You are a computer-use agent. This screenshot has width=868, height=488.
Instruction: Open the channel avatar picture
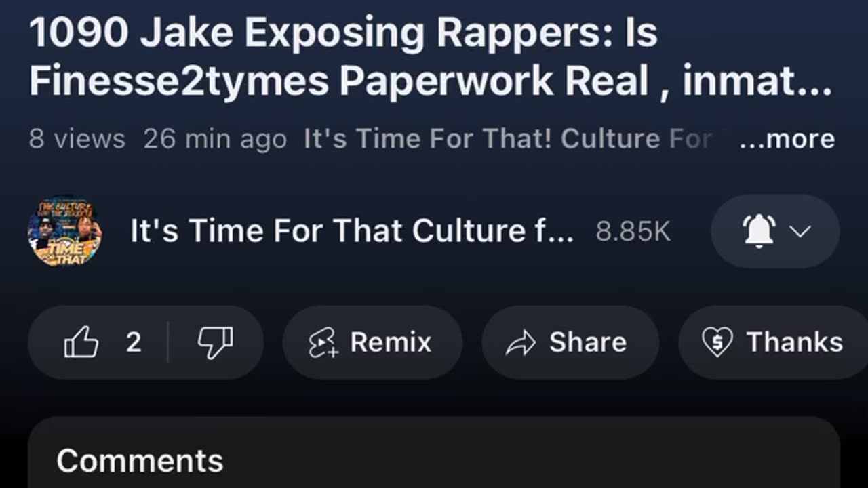point(65,232)
